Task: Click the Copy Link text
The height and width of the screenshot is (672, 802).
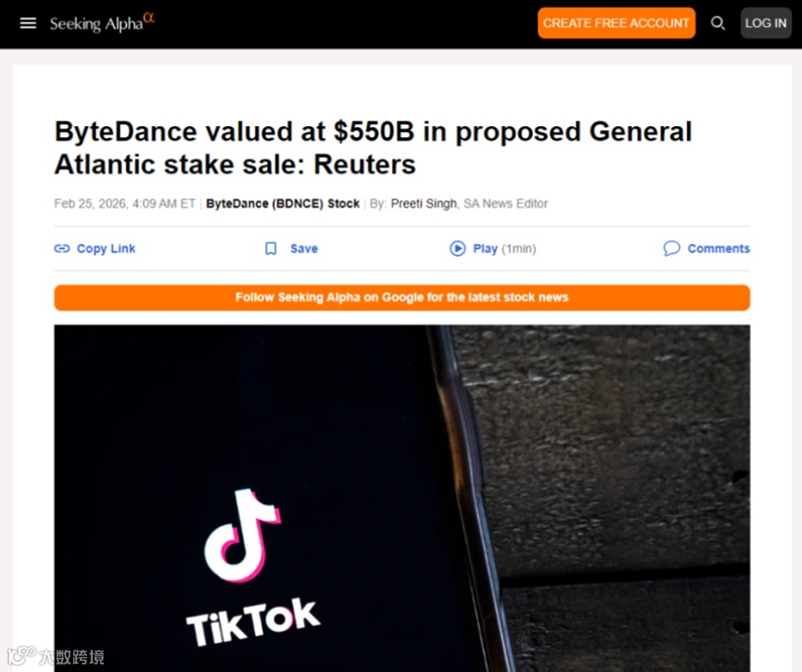Action: pos(106,248)
